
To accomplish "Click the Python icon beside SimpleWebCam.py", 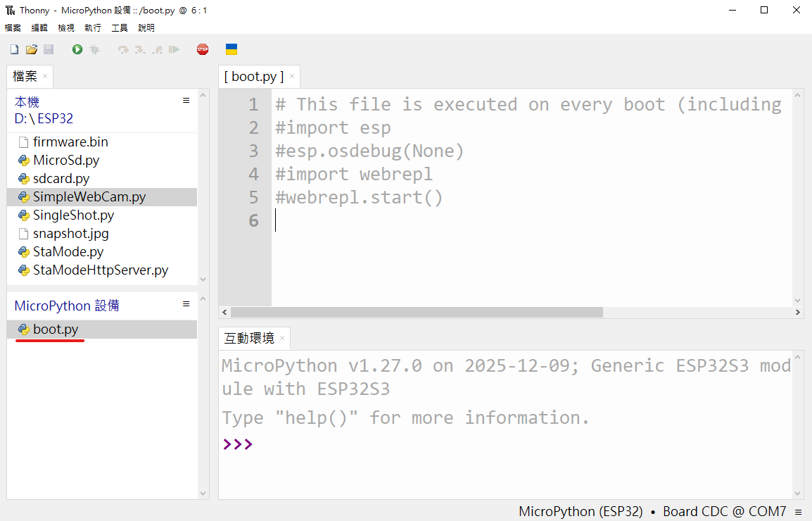I will 24,197.
